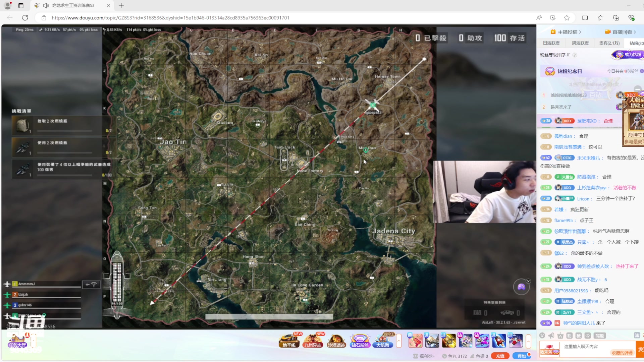The image size is (644, 362).
Task: Open the 九州异志 event icon
Action: click(x=313, y=341)
